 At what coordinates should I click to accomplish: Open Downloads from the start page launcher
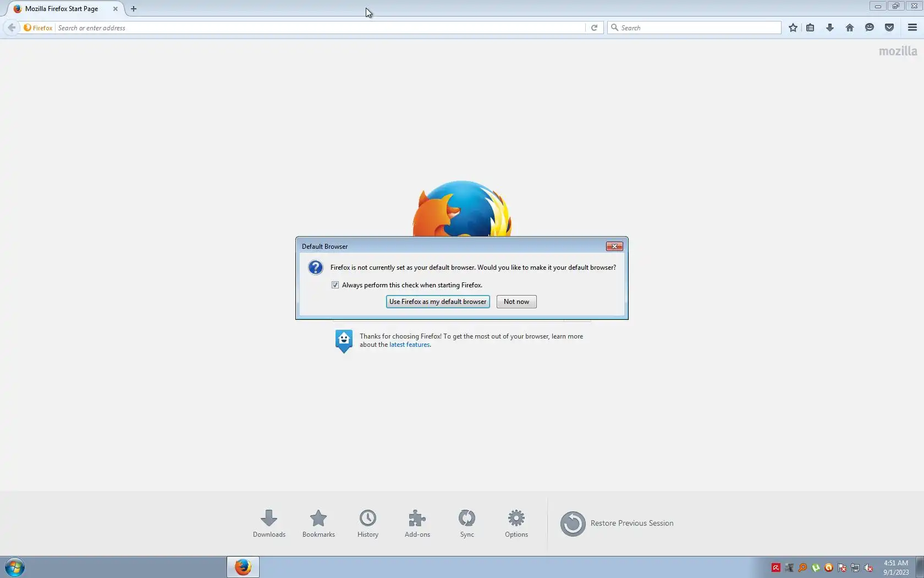(x=269, y=524)
